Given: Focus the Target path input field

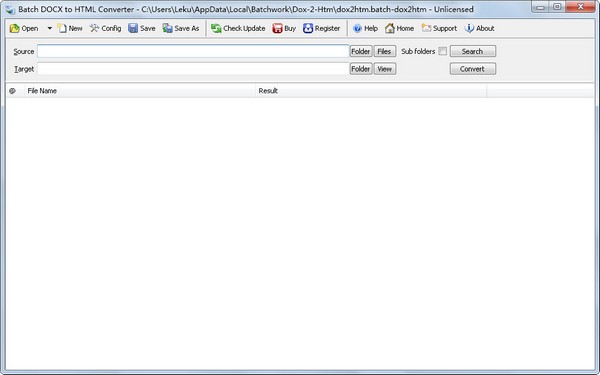Looking at the screenshot, I should point(193,69).
